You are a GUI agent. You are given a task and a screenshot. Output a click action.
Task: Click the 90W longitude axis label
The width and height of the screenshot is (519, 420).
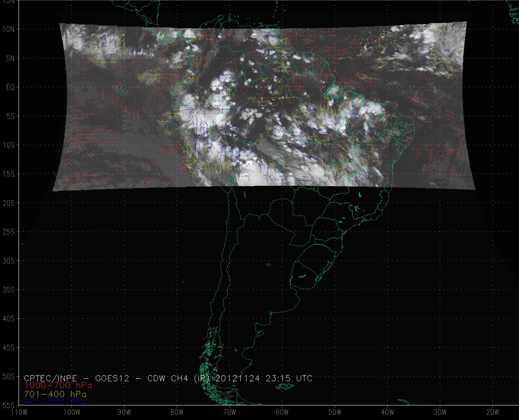pos(124,412)
